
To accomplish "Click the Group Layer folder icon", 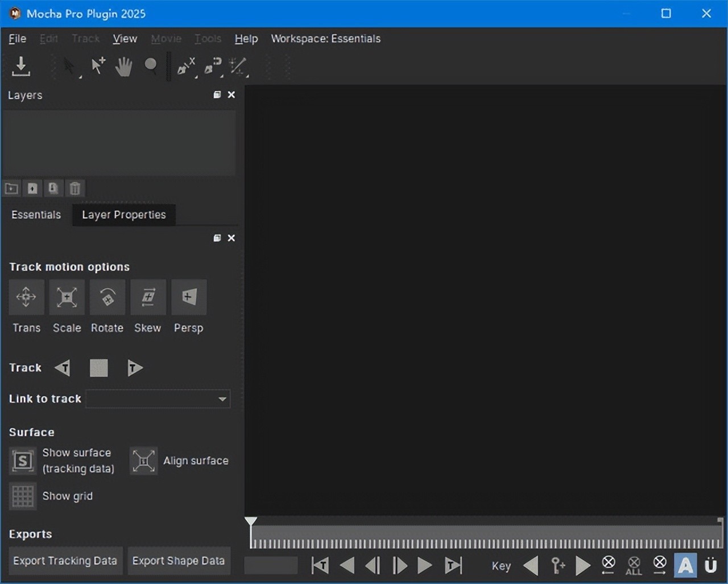I will (11, 188).
